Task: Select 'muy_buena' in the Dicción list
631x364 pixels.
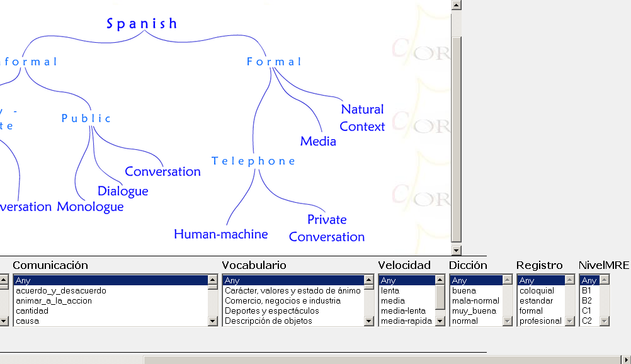Action: (469, 311)
